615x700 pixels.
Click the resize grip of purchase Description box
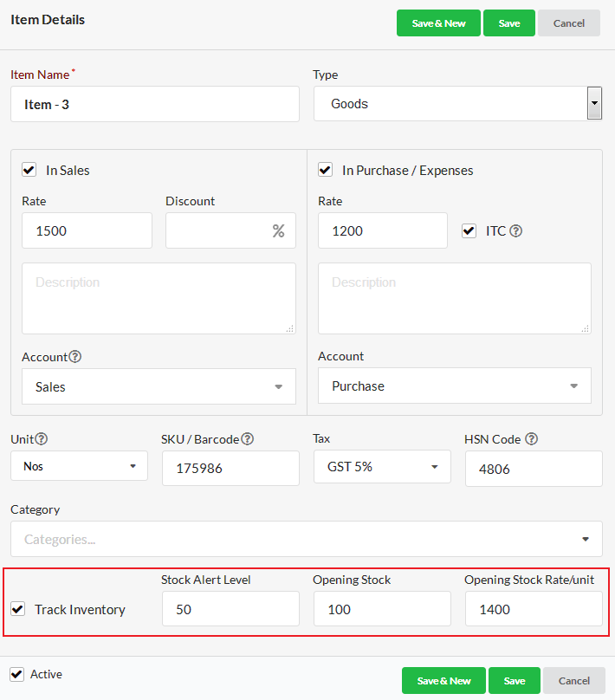coord(585,328)
